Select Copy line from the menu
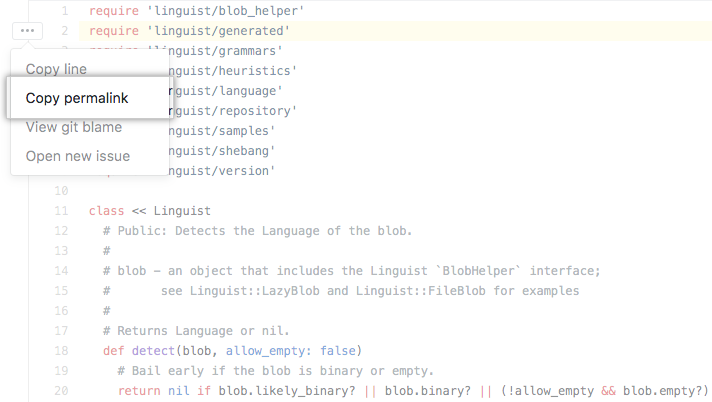 56,69
